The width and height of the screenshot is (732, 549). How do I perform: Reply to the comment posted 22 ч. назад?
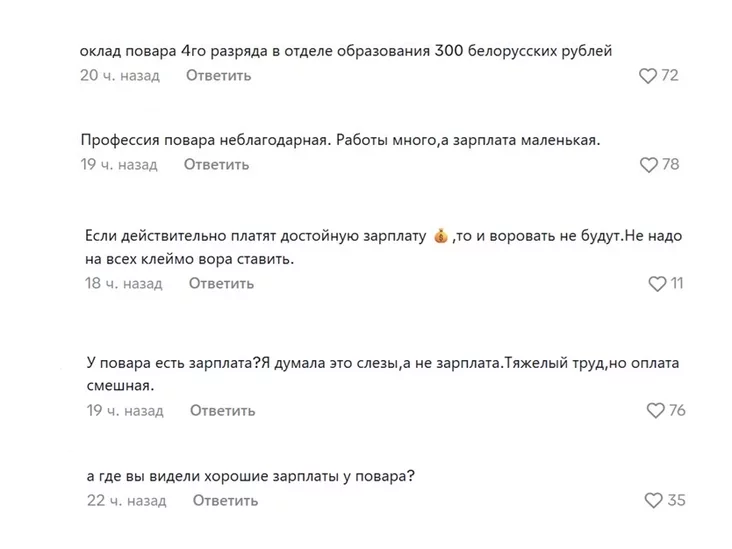(225, 500)
